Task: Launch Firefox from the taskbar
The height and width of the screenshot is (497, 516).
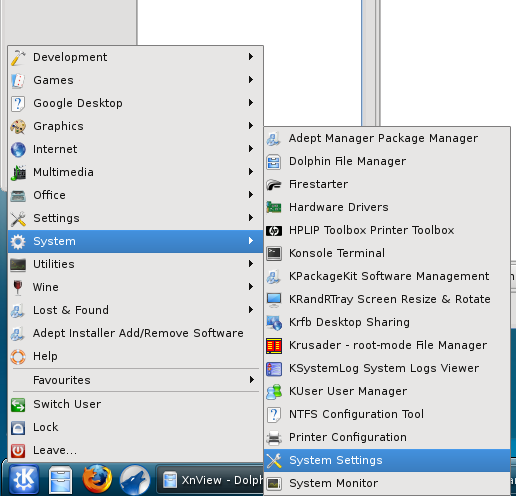Action: coord(97,479)
